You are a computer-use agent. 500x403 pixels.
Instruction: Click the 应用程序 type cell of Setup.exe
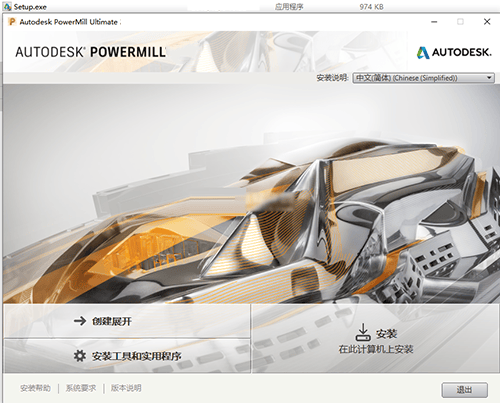click(289, 7)
